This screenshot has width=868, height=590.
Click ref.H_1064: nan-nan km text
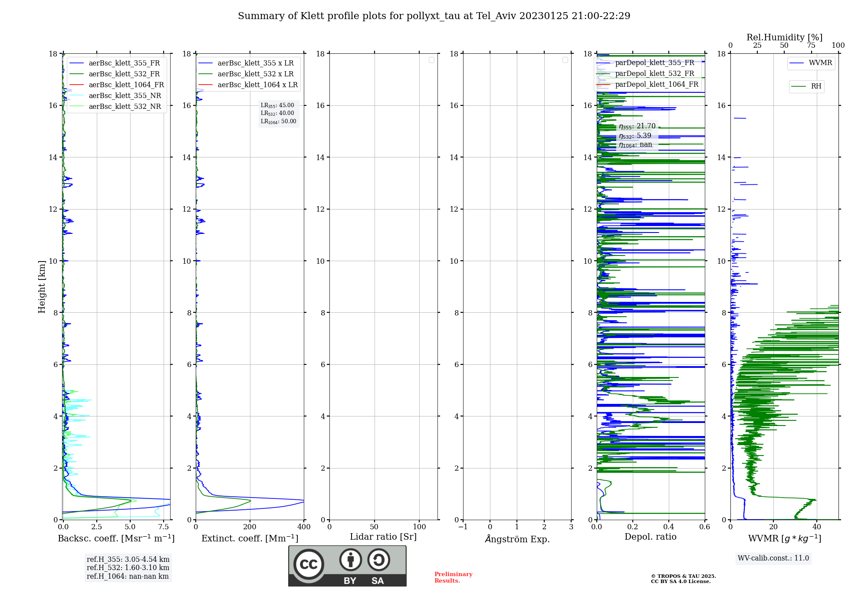pos(128,576)
